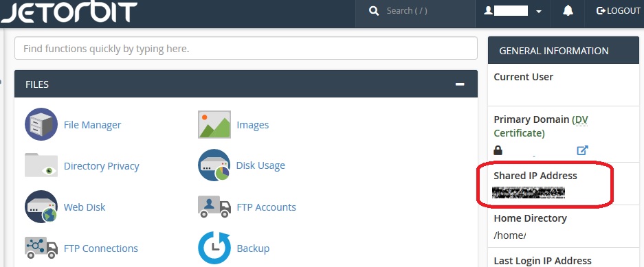Click the LOGOUT button

(618, 11)
